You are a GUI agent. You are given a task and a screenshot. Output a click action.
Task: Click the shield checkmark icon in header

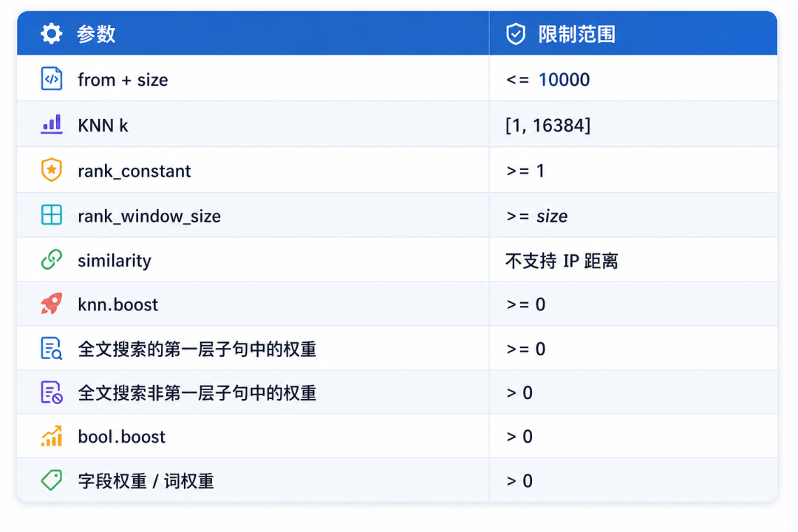516,34
